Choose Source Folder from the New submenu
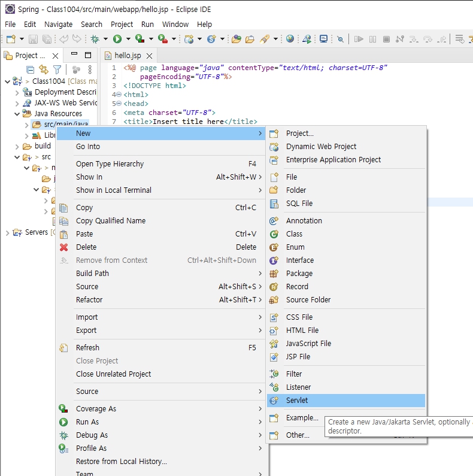The image size is (473, 476). click(346, 299)
